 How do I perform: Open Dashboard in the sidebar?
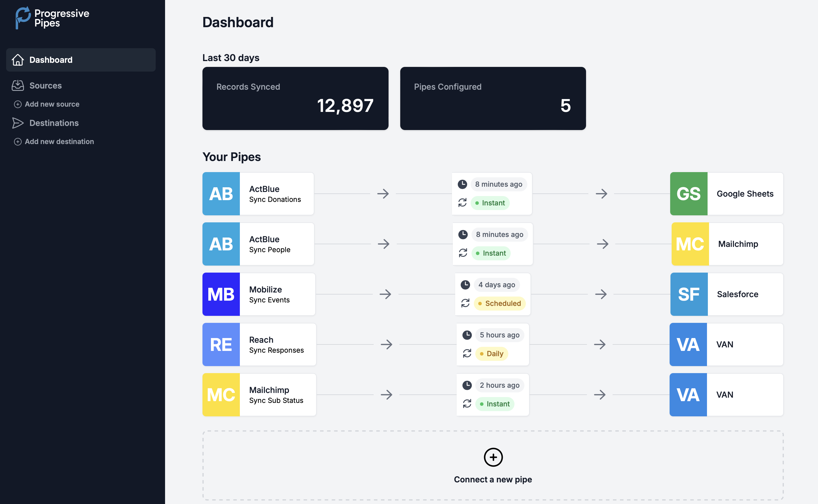click(81, 60)
